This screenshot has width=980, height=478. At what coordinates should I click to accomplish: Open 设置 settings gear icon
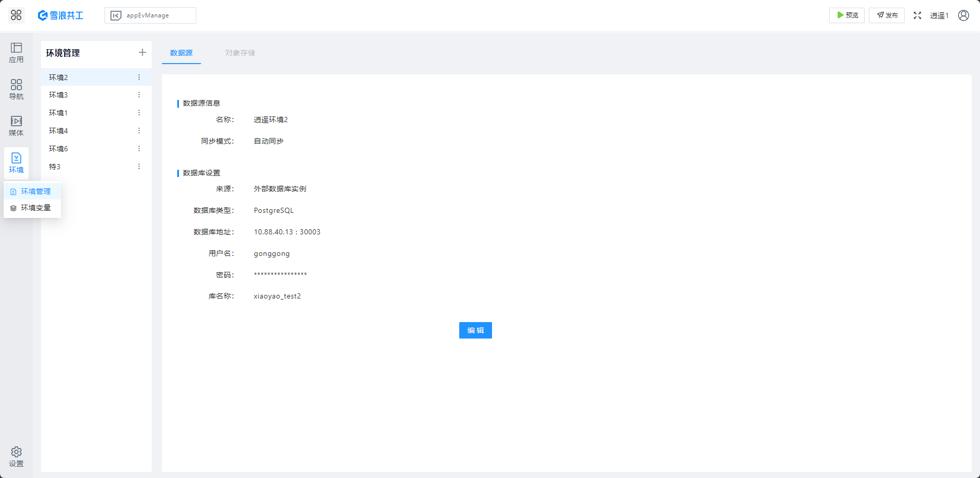[16, 456]
